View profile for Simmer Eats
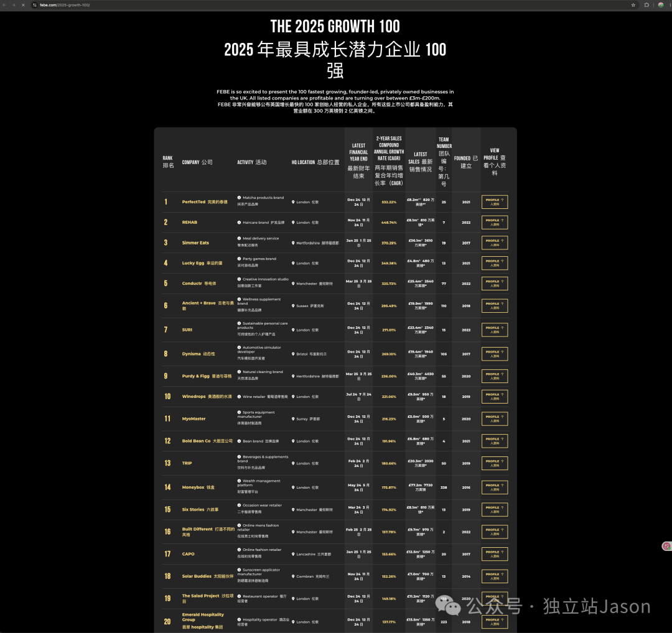The image size is (672, 633). 495,243
